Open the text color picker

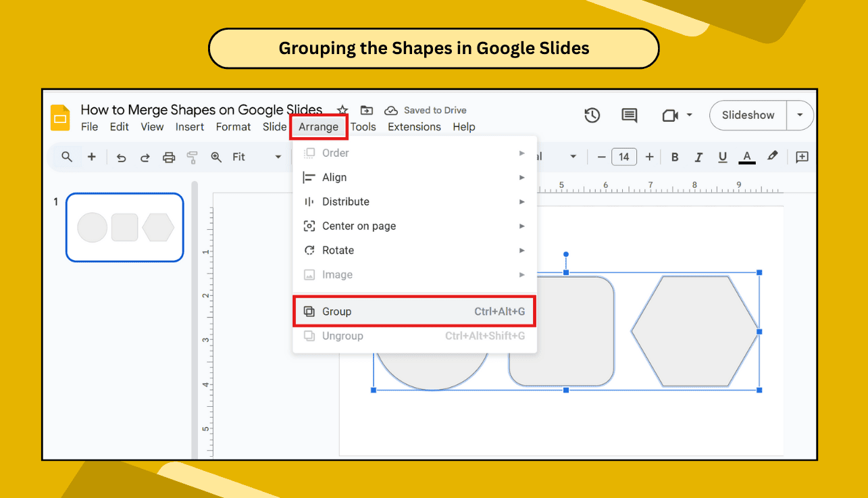[x=746, y=156]
